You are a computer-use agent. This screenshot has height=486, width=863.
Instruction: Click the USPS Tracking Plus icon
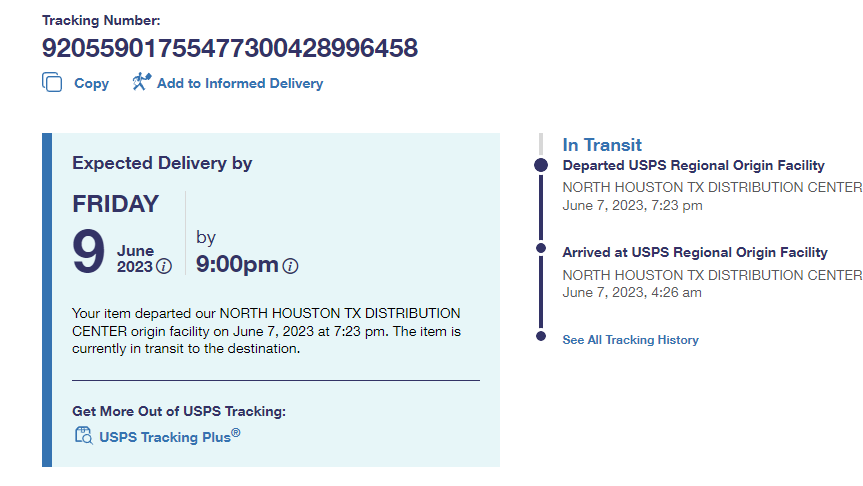coord(84,435)
